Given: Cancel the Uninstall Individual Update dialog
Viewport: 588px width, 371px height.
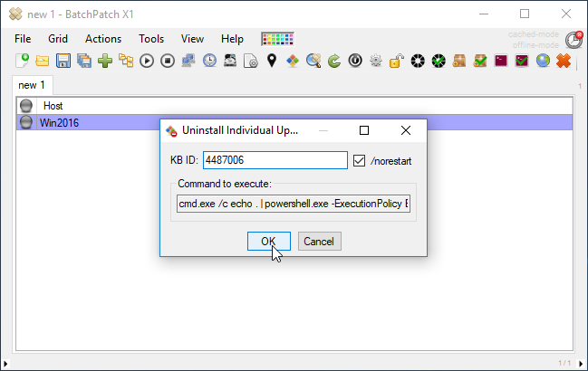Looking at the screenshot, I should [x=320, y=241].
